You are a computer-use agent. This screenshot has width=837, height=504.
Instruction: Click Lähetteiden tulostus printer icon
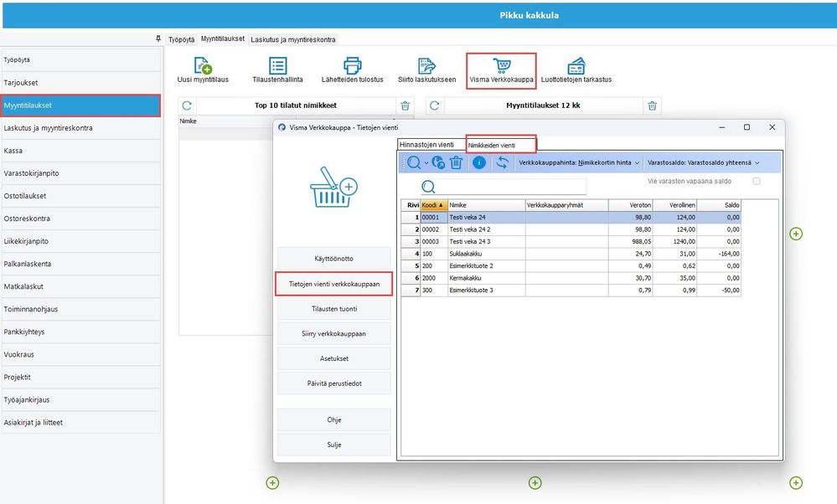pos(352,65)
